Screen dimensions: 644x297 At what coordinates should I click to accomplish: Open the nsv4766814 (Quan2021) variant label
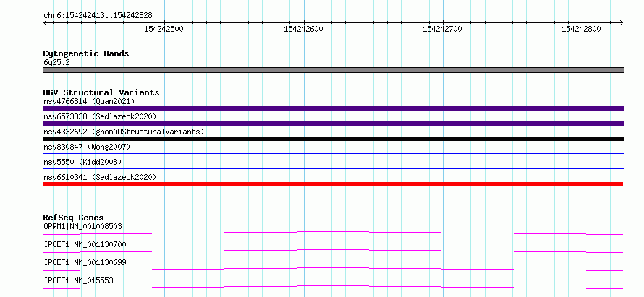click(x=89, y=101)
